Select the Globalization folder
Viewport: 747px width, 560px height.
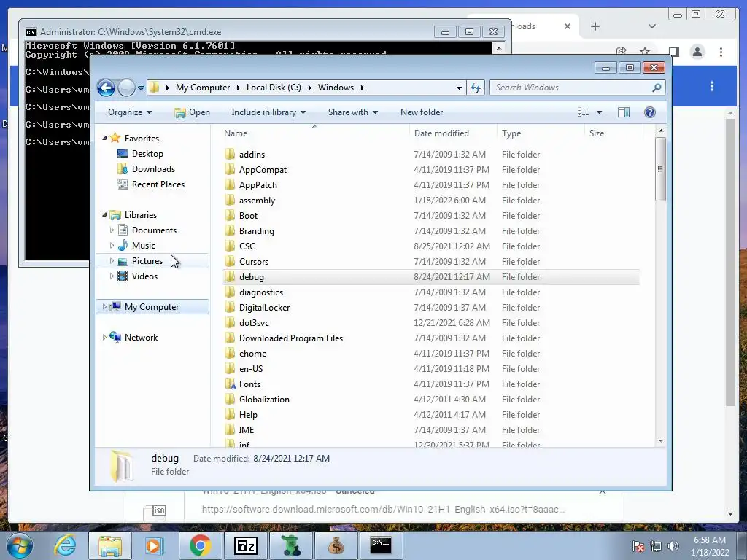pyautogui.click(x=264, y=400)
